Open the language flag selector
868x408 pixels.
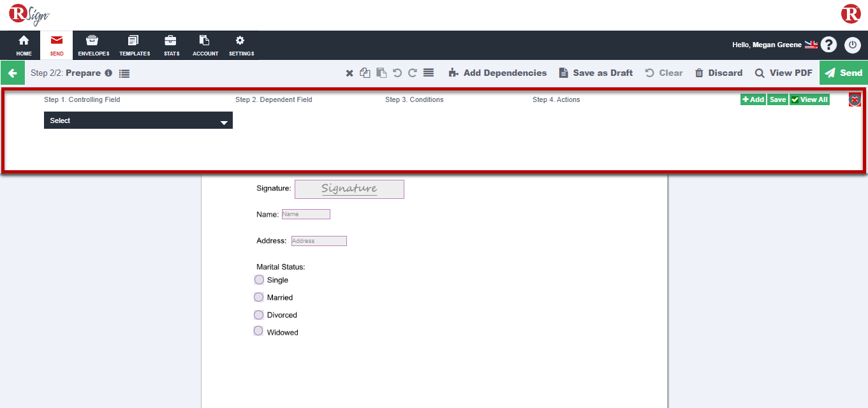point(811,45)
